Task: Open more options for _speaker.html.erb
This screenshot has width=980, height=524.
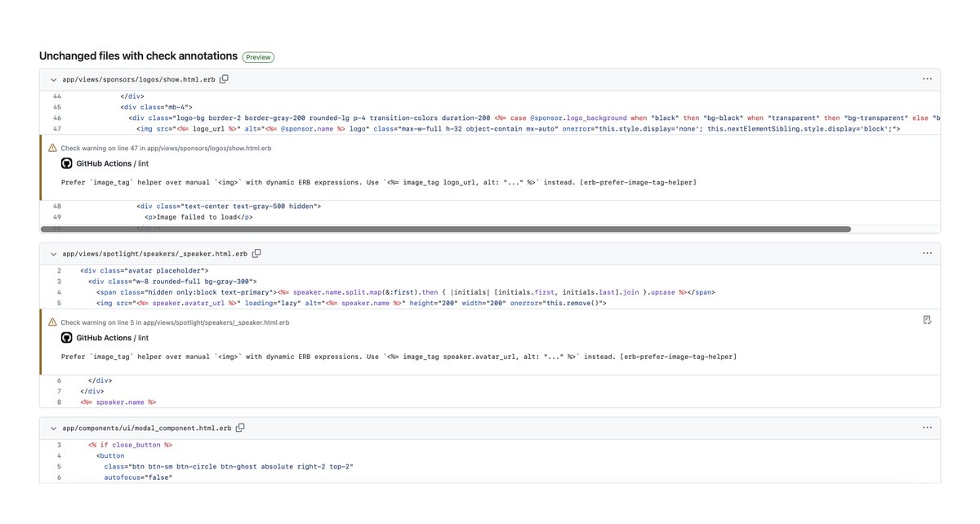Action: coord(927,254)
